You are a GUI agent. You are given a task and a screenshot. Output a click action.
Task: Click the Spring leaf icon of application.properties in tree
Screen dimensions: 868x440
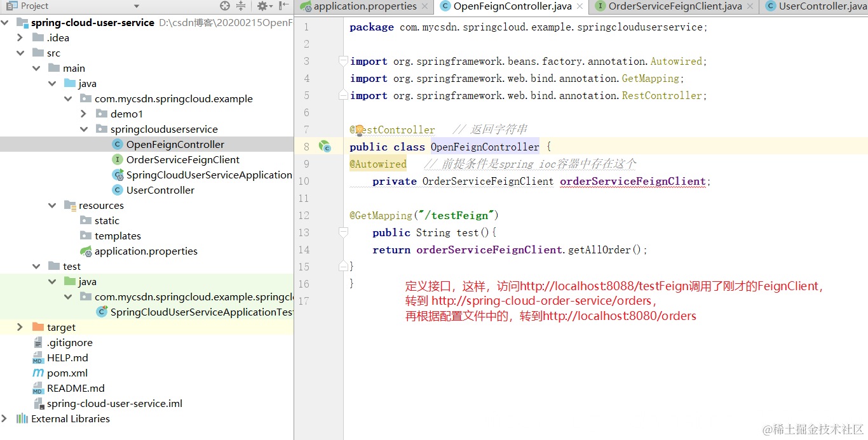point(86,251)
